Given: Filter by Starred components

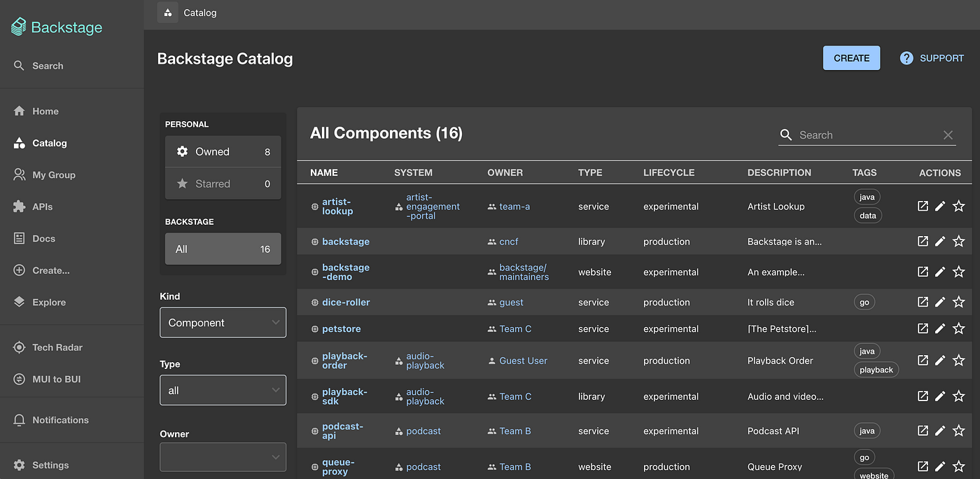Looking at the screenshot, I should coord(223,183).
